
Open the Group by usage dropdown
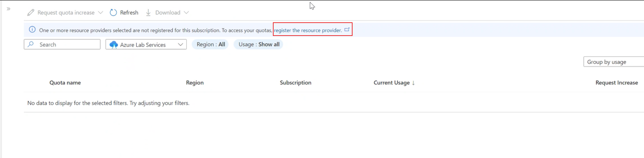pyautogui.click(x=614, y=62)
